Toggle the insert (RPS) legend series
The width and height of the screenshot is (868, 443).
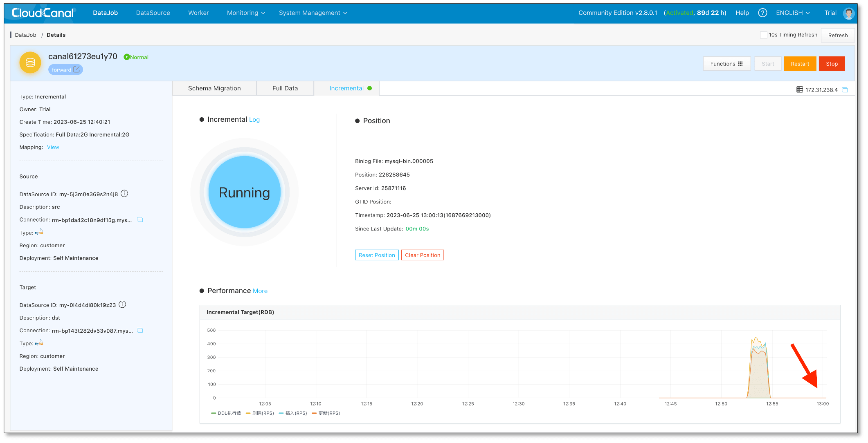click(293, 413)
